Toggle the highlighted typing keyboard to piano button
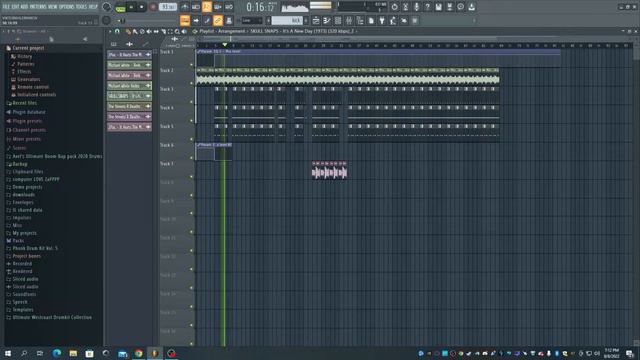640x360 pixels. 185,20
